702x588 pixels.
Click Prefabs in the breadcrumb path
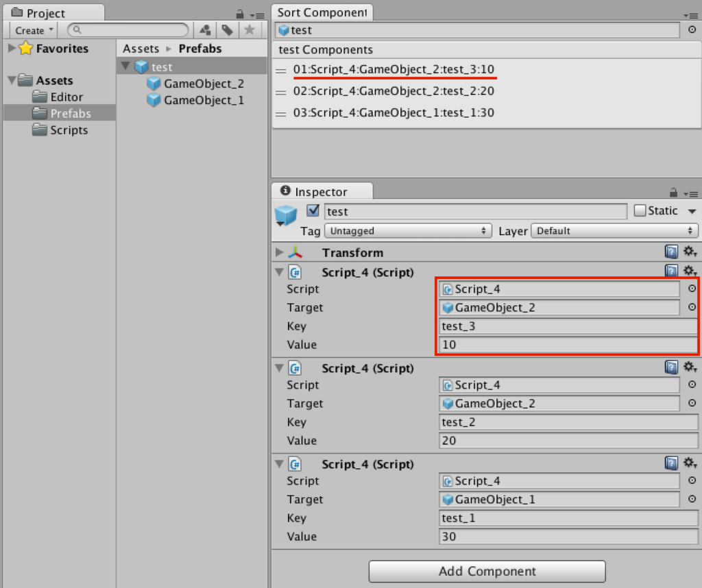coord(200,49)
